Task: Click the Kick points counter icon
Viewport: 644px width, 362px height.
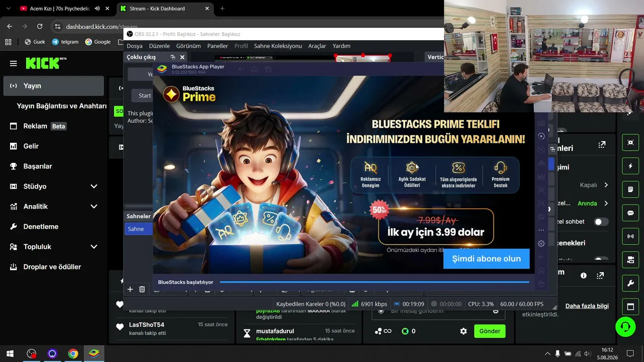Action: [405, 331]
